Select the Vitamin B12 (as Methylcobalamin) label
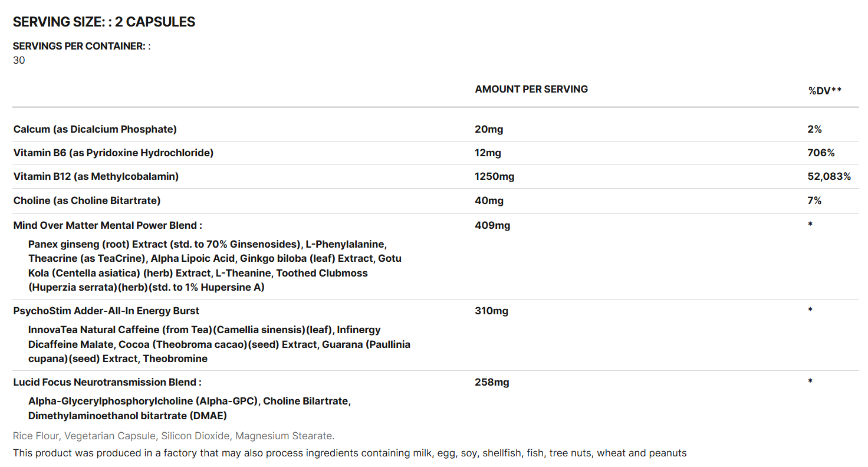 pos(96,176)
